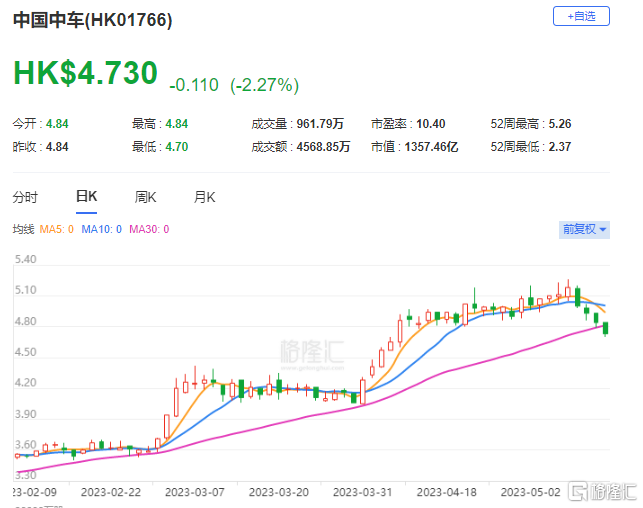Click 52周最低 2.37 value

click(560, 147)
